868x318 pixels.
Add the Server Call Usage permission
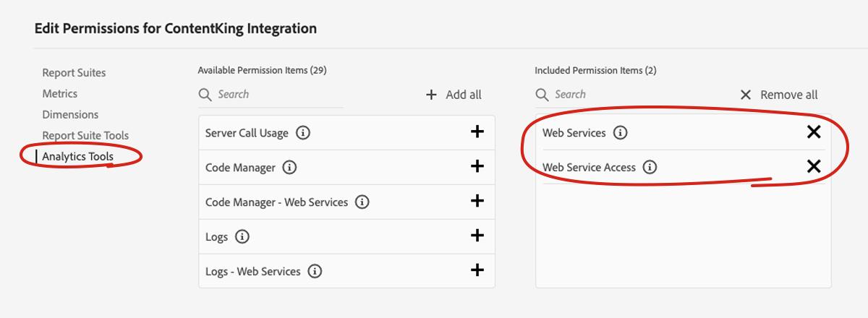tap(477, 132)
